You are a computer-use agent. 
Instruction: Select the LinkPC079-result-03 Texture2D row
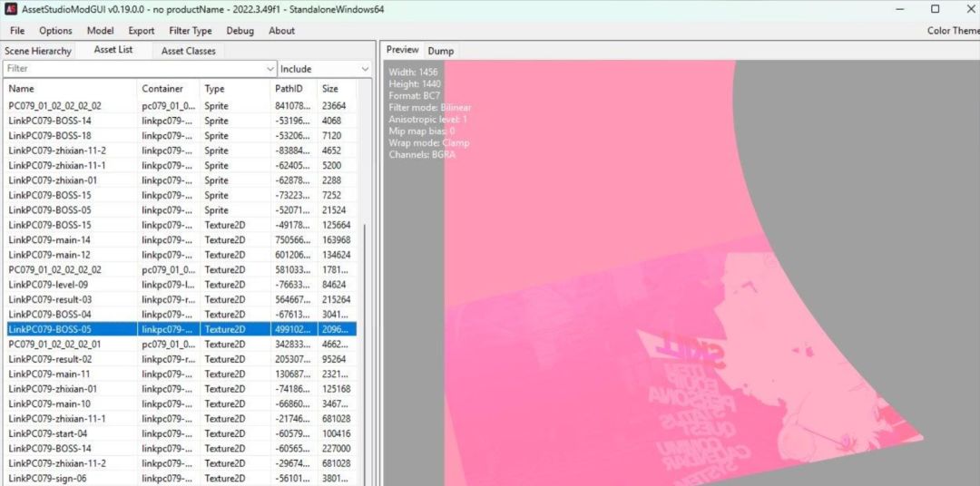(x=181, y=300)
